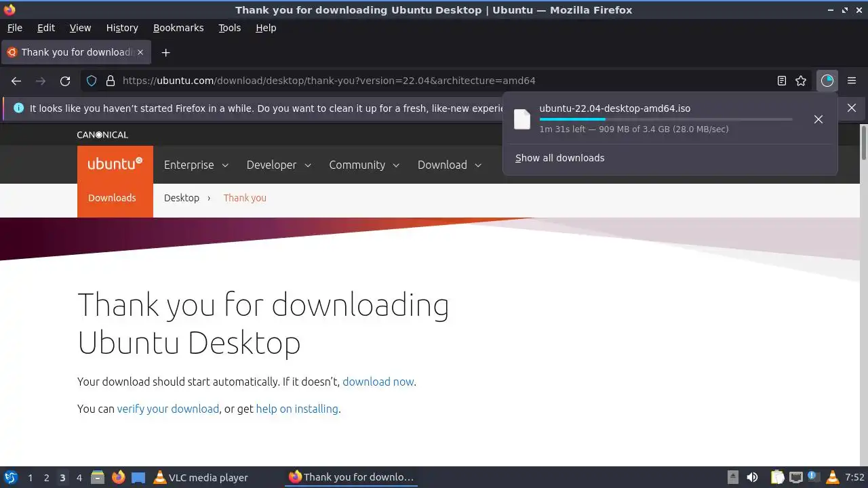The height and width of the screenshot is (488, 868).
Task: Cancel the ubuntu-22.04 iso download
Action: [818, 119]
